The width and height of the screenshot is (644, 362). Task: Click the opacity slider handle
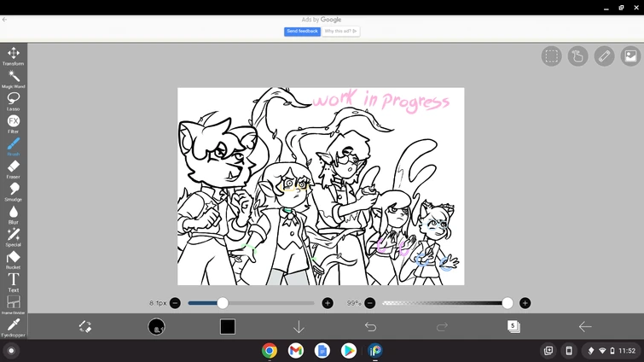[508, 303]
